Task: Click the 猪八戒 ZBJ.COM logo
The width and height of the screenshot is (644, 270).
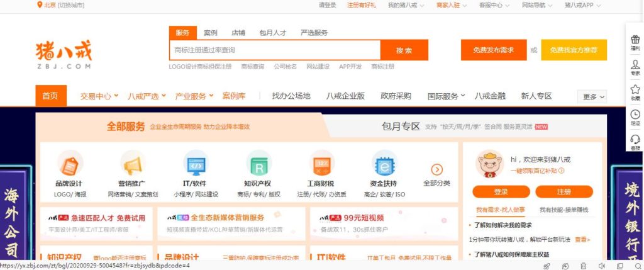Action: [x=64, y=54]
